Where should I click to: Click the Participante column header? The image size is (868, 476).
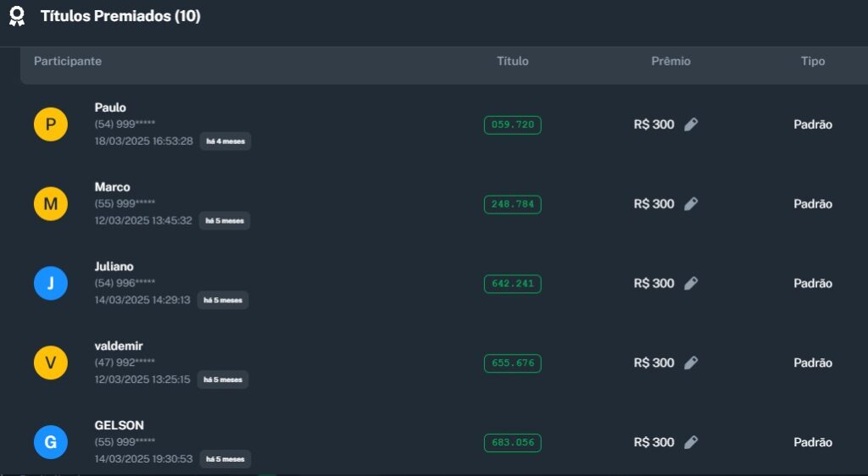tap(68, 61)
